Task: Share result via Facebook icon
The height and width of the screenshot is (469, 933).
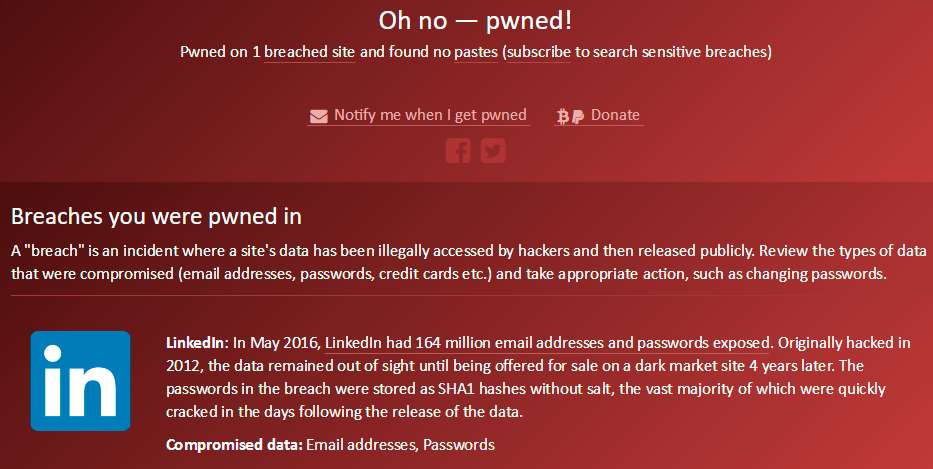Action: [x=458, y=151]
